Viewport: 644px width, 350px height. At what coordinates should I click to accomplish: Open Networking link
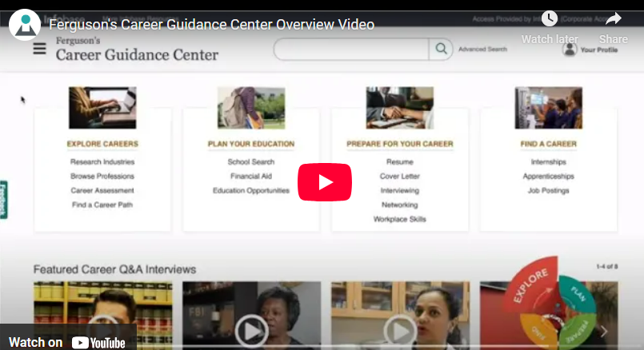point(400,205)
